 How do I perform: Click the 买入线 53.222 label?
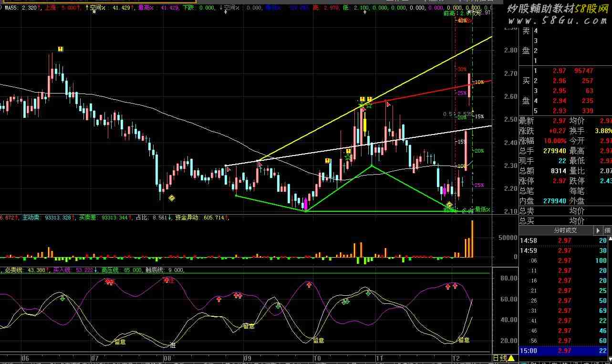tap(73, 270)
